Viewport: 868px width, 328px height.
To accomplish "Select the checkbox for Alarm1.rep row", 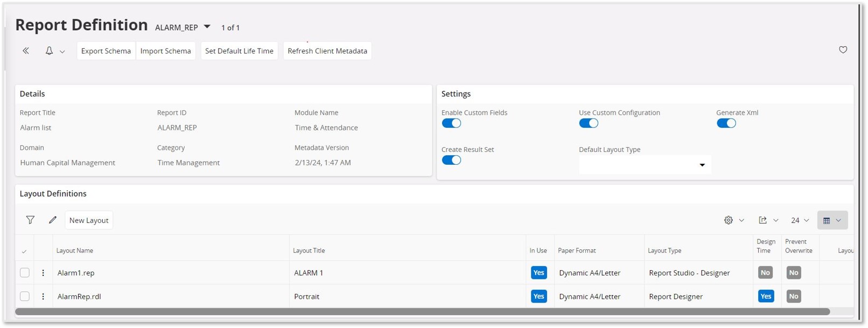I will (25, 273).
